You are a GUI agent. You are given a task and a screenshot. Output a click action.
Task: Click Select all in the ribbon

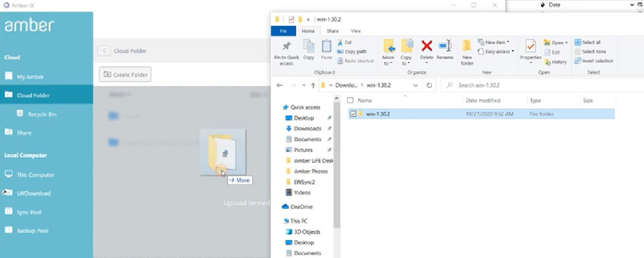click(x=588, y=42)
